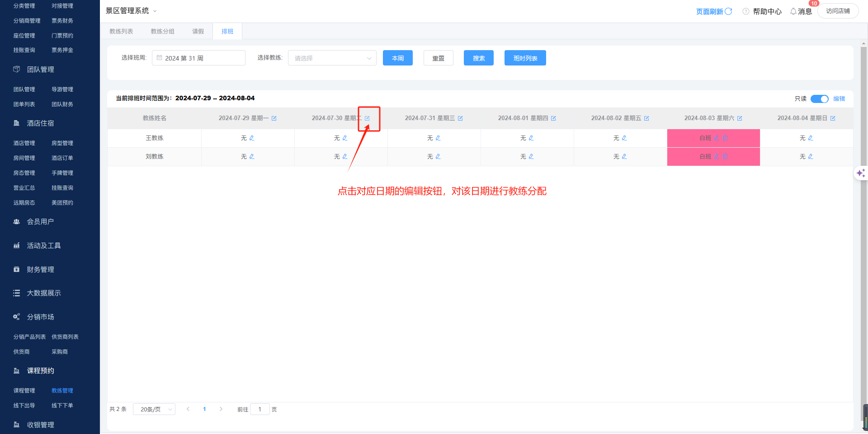The width and height of the screenshot is (868, 434).
Task: Click the 页面刷新 refresh icon
Action: 728,11
